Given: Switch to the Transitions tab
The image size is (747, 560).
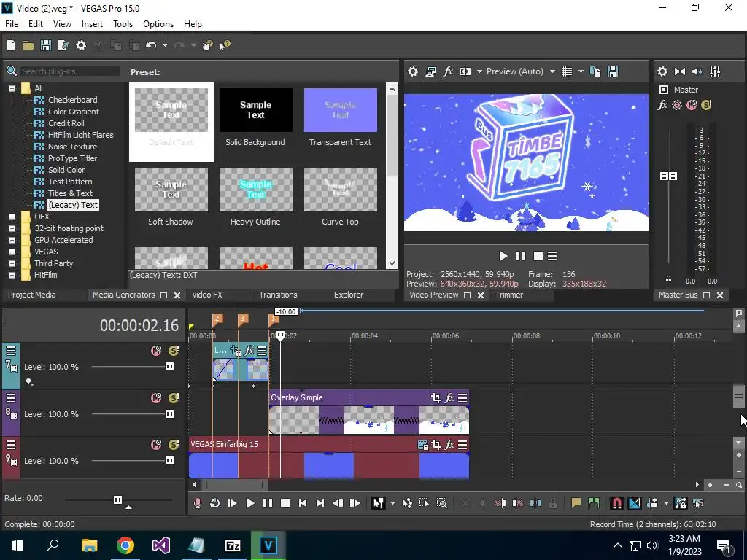Looking at the screenshot, I should (x=278, y=295).
